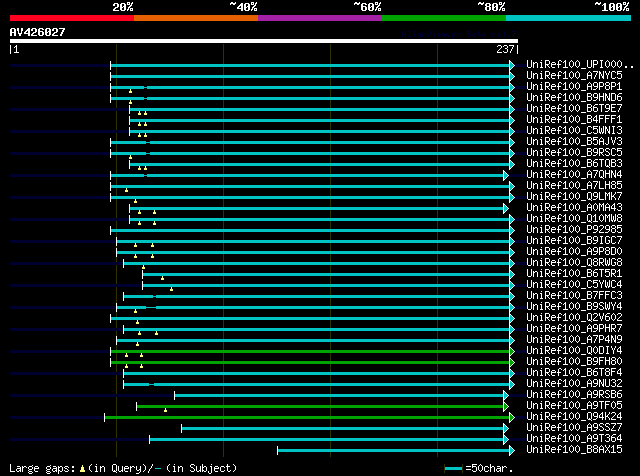Select the UniRef100_B6T8F4 label

[x=574, y=373]
